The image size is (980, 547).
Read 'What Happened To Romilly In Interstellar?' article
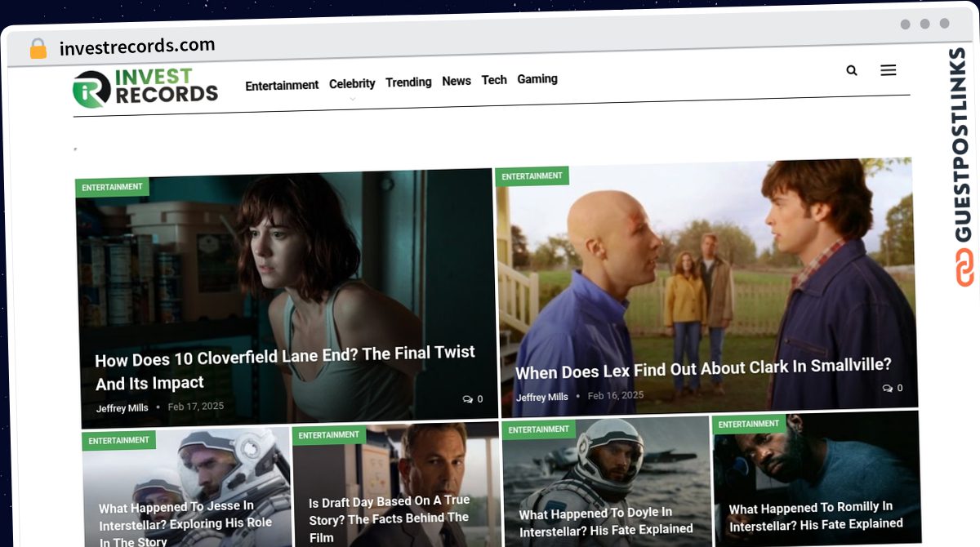816,516
